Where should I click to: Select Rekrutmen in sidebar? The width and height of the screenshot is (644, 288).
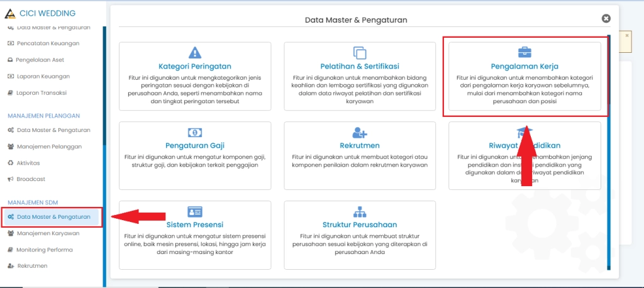[32, 266]
